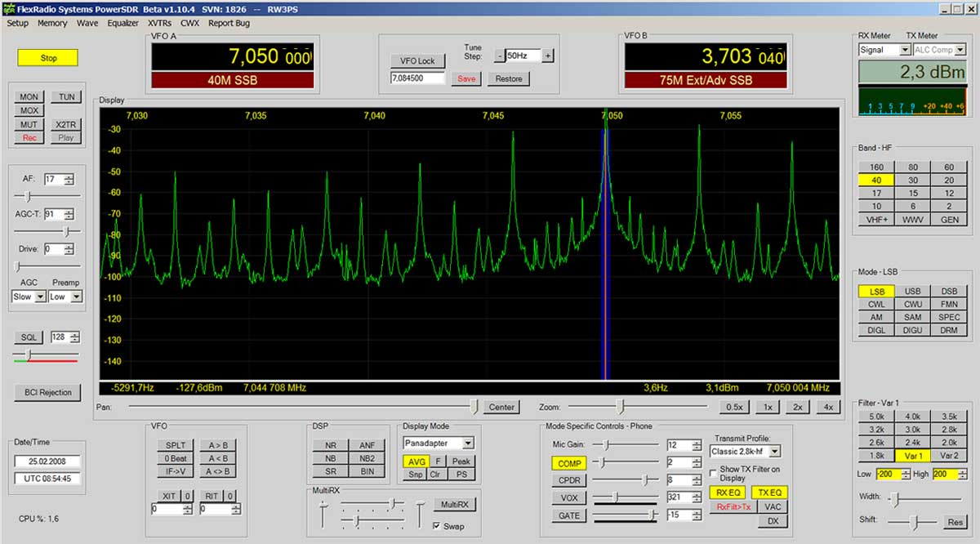Click the VFO Lock button
This screenshot has width=980, height=544.
click(417, 60)
